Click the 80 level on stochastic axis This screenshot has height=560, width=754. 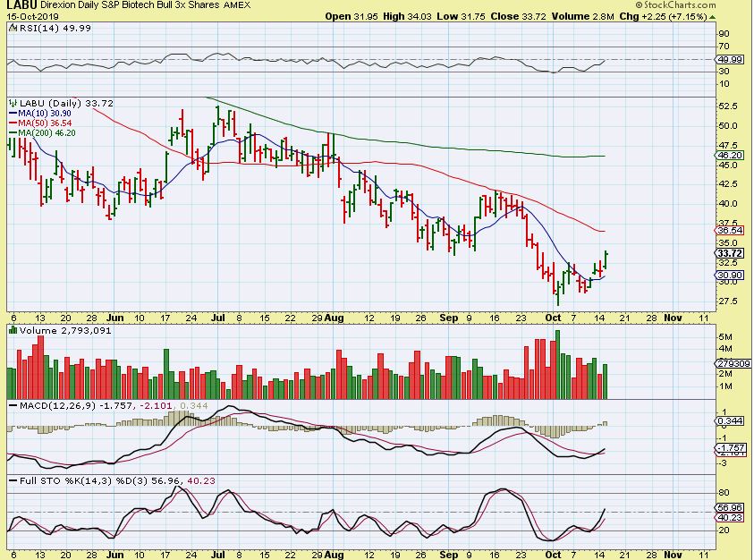[724, 493]
